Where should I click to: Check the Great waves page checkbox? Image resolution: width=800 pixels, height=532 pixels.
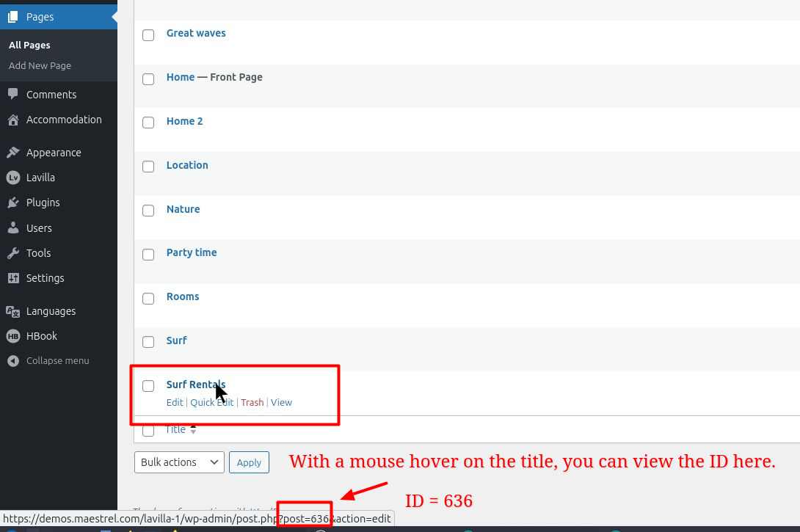click(x=148, y=34)
